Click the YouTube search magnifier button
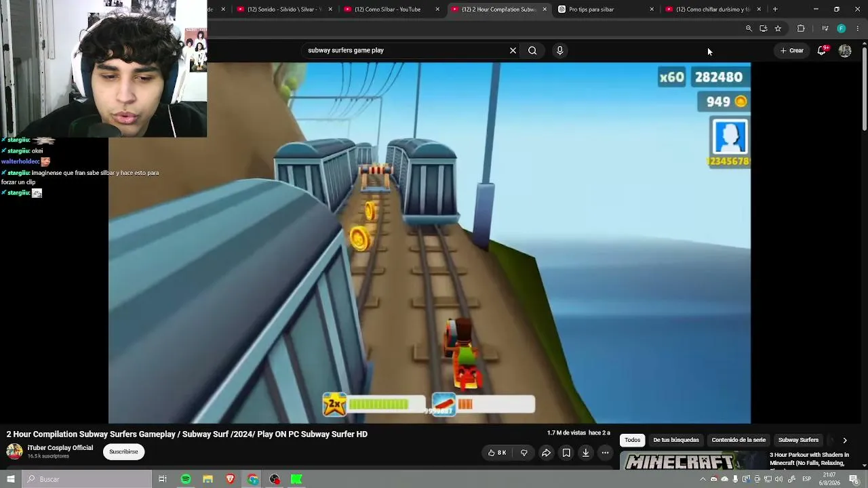 (x=532, y=50)
